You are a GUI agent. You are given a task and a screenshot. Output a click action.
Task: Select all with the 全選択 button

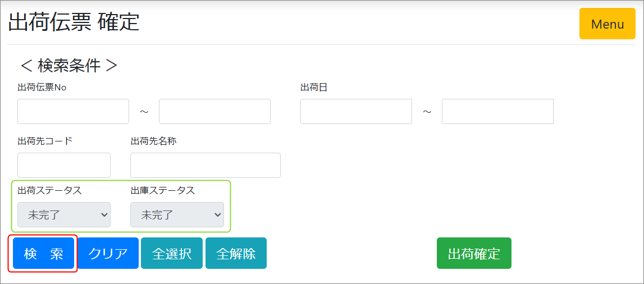[x=172, y=253]
